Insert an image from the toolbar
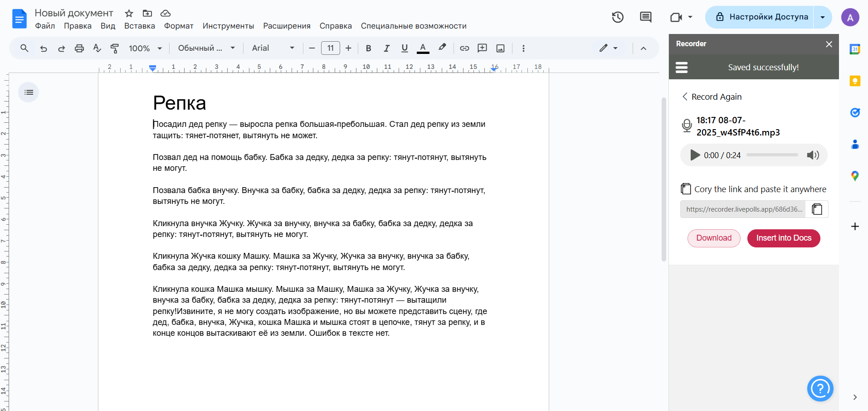Viewport: 868px width, 411px height. click(x=501, y=48)
